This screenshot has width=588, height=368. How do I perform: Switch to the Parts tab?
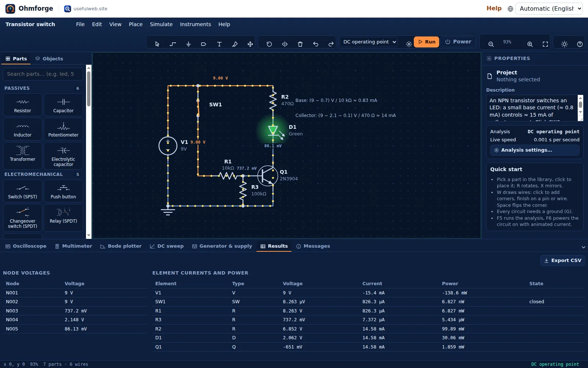pyautogui.click(x=17, y=59)
